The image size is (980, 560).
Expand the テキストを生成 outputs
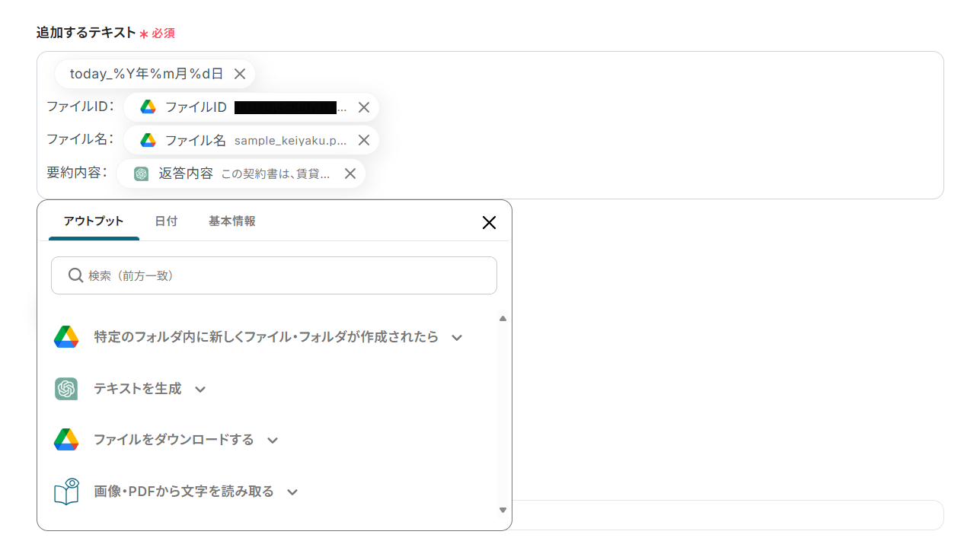point(200,389)
